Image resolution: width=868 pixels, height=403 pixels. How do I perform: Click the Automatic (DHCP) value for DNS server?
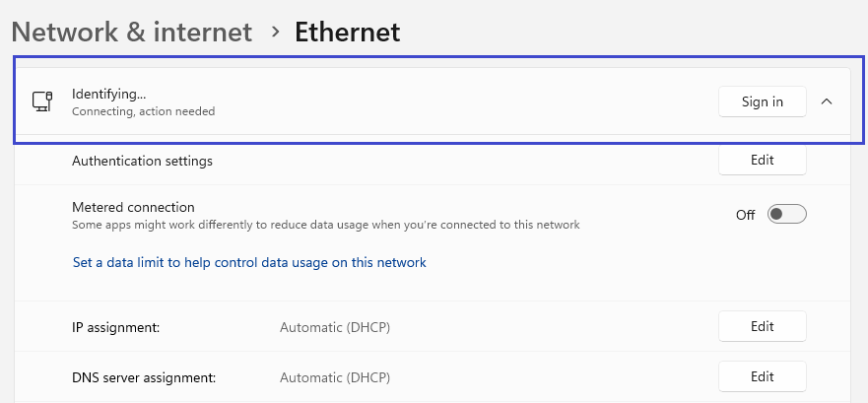pyautogui.click(x=335, y=376)
